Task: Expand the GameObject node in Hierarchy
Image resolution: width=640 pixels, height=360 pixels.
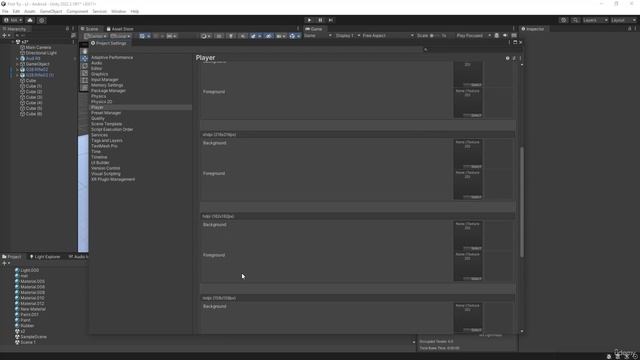Action: pos(17,64)
